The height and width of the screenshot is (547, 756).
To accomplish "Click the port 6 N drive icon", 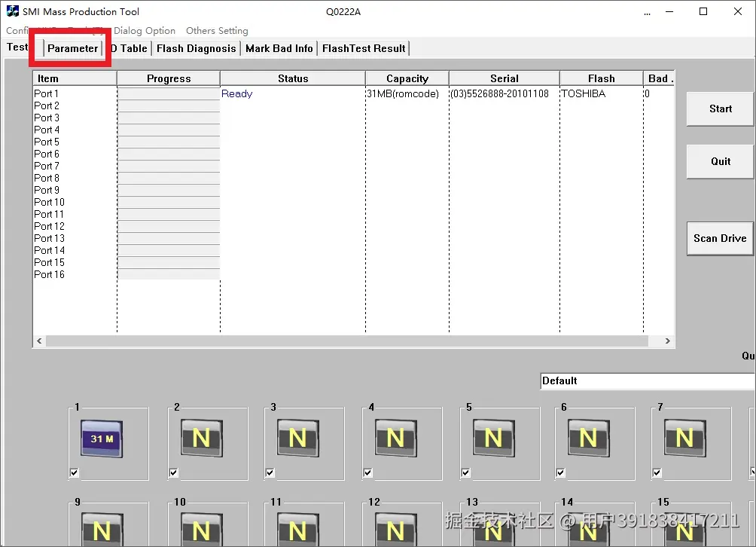I will [x=589, y=438].
